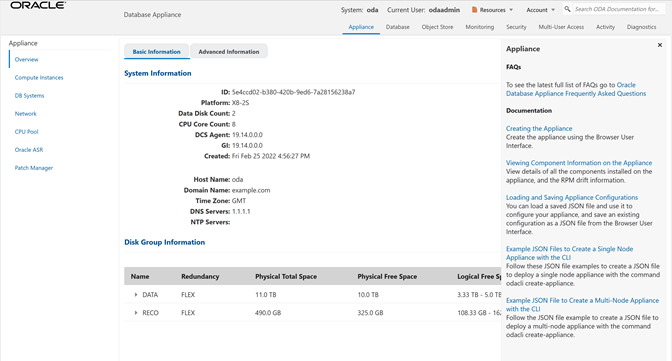The image size is (672, 361).
Task: Click the Search ODA Documentation field
Action: 617,9
